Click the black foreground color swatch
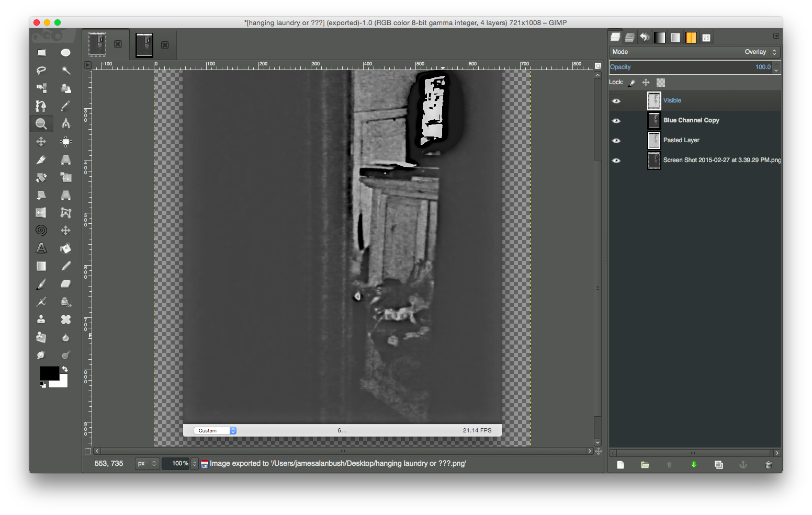Image resolution: width=812 pixels, height=515 pixels. [49, 373]
